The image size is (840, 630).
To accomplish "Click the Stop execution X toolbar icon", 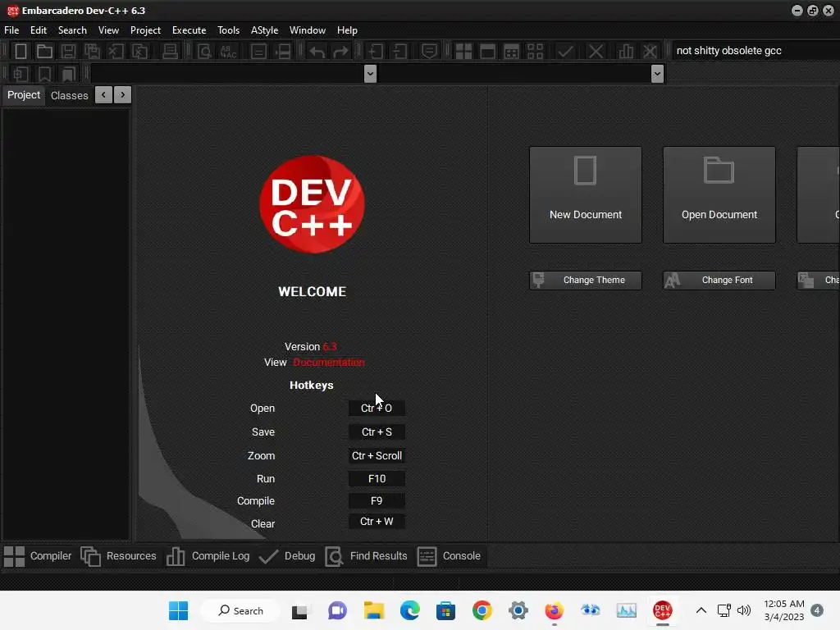I will 596,52.
